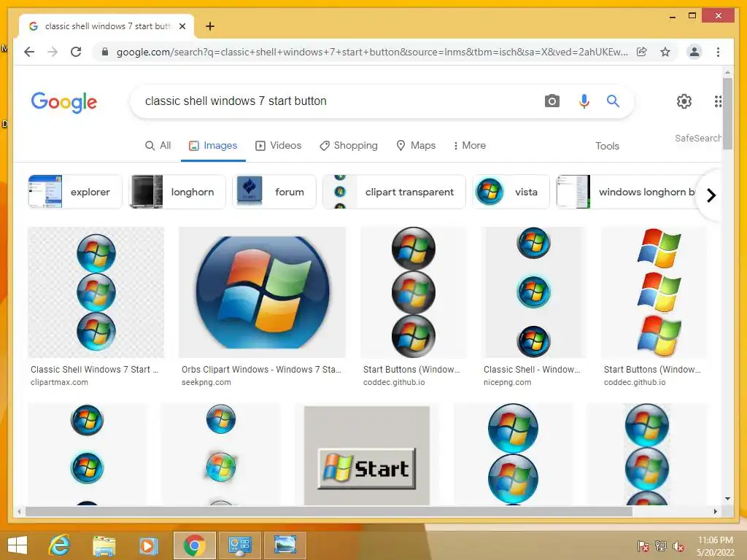Open the Windows flag logos thumbnail
This screenshot has width=747, height=560.
[654, 292]
